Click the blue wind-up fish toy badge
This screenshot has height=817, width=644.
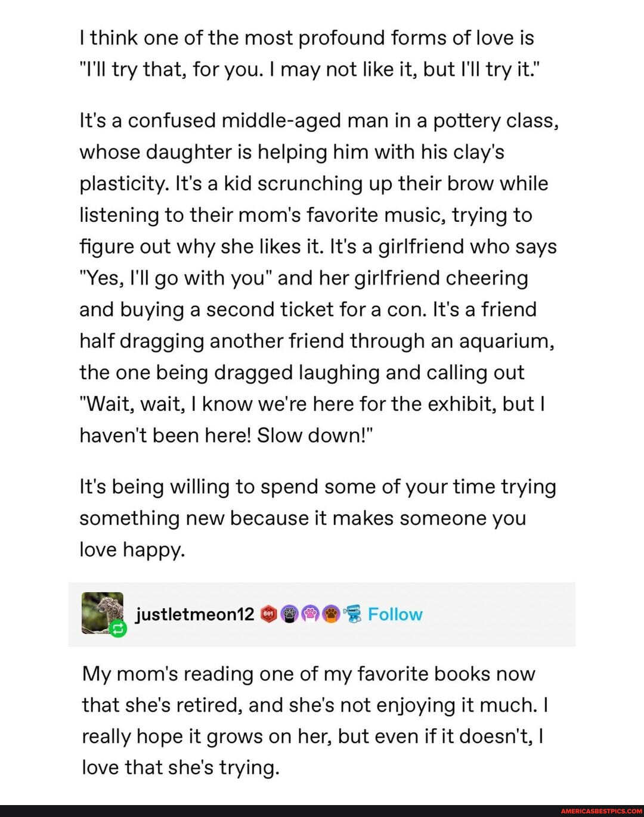point(353,613)
